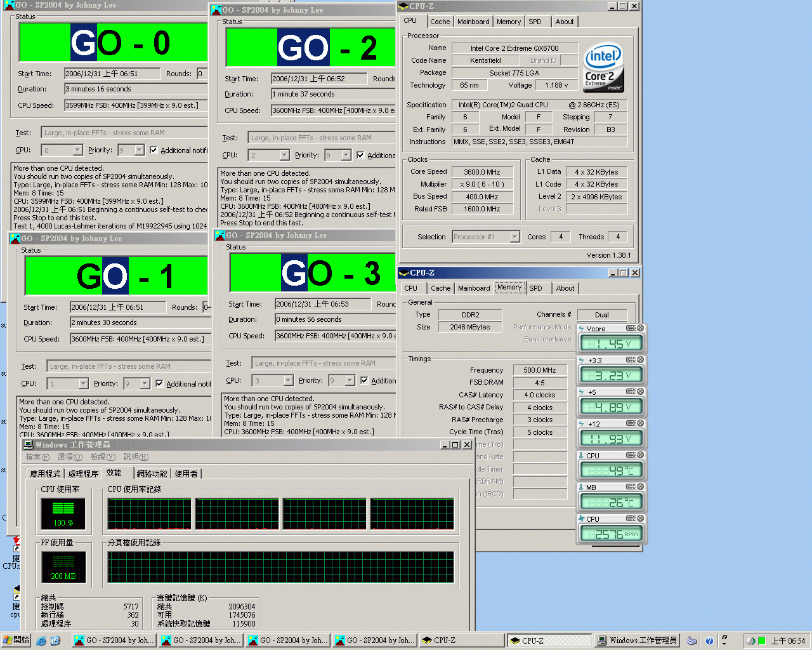Click the blue help tray icon
This screenshot has height=650, width=812.
click(x=709, y=641)
